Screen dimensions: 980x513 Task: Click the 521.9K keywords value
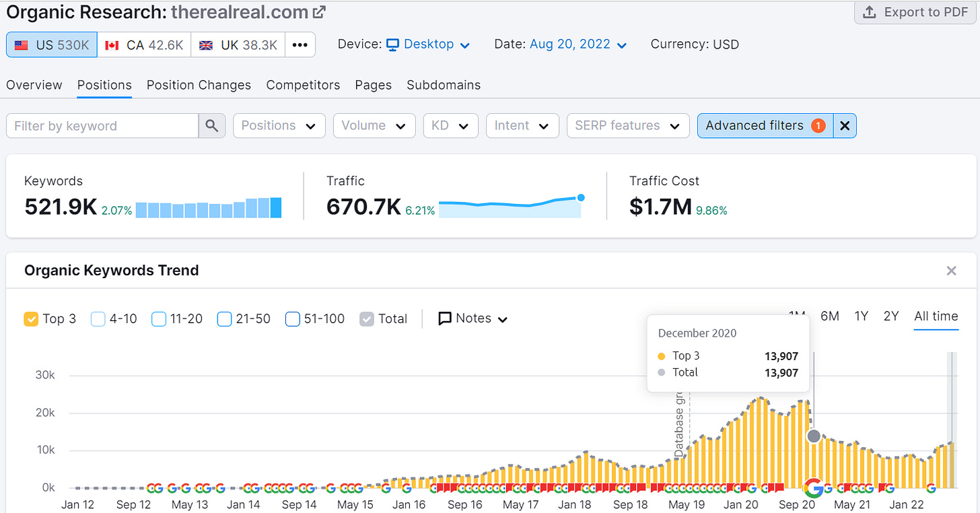tap(61, 207)
